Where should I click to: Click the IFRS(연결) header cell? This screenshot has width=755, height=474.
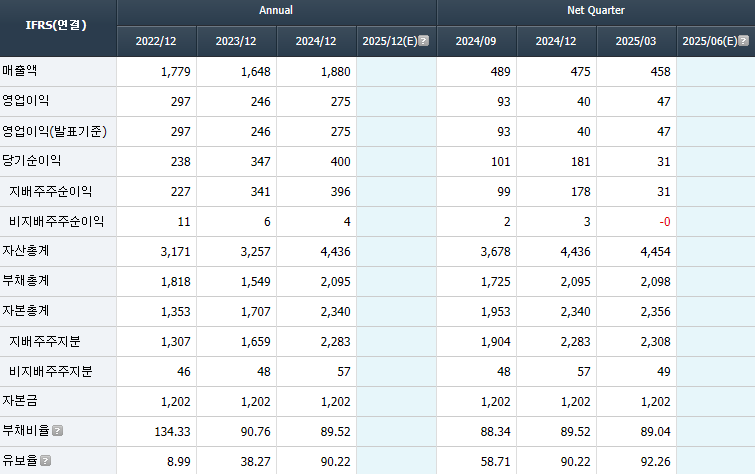pos(56,25)
